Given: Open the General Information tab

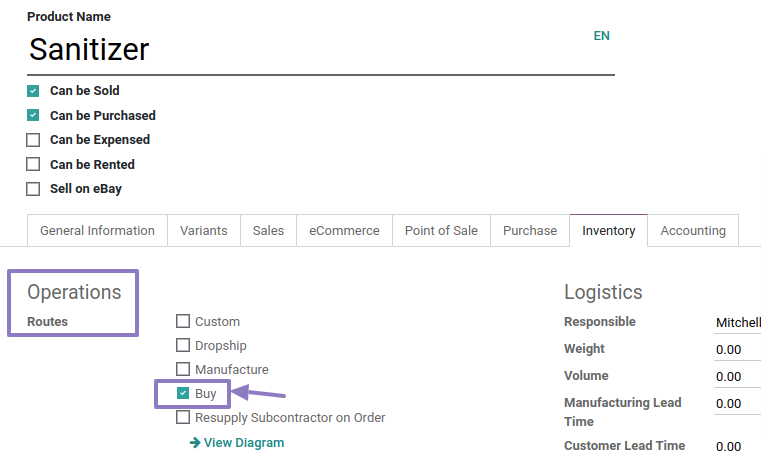Looking at the screenshot, I should [x=97, y=230].
